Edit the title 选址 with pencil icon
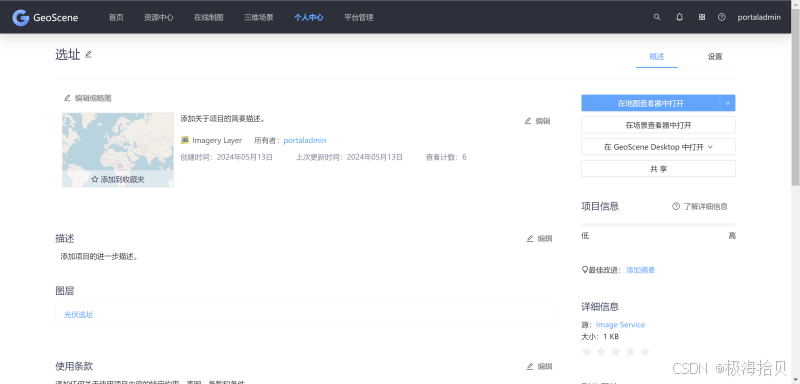This screenshot has width=800, height=384. [x=88, y=54]
